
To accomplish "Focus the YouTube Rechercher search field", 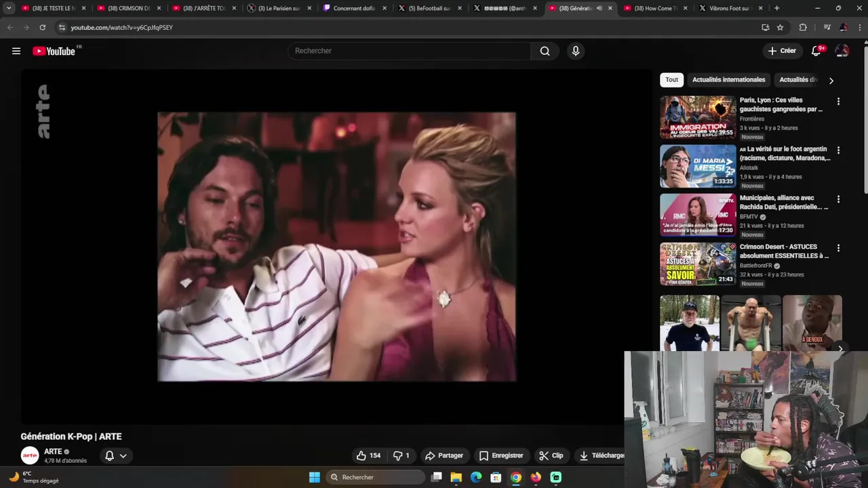I will (410, 51).
